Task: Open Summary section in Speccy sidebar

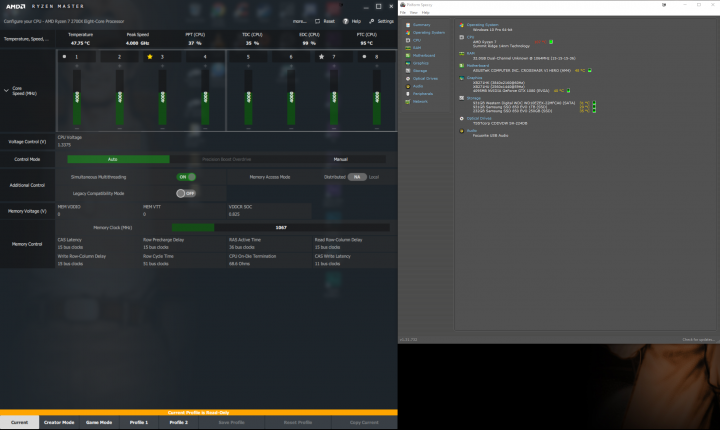Action: coord(421,25)
